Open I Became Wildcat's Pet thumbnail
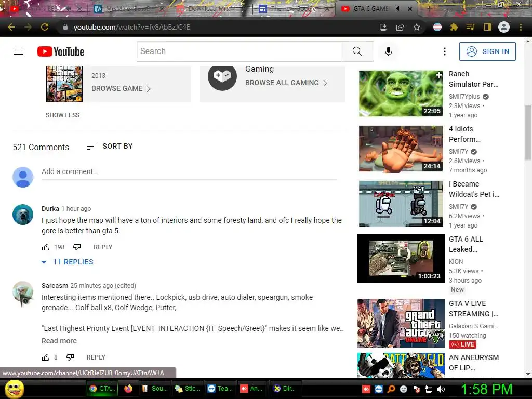This screenshot has height=399, width=532. click(401, 204)
